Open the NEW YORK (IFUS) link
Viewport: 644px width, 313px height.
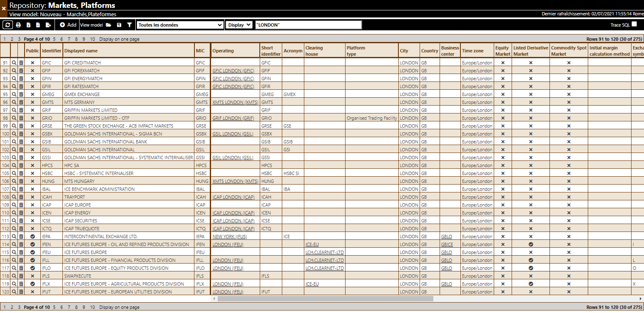click(x=230, y=237)
